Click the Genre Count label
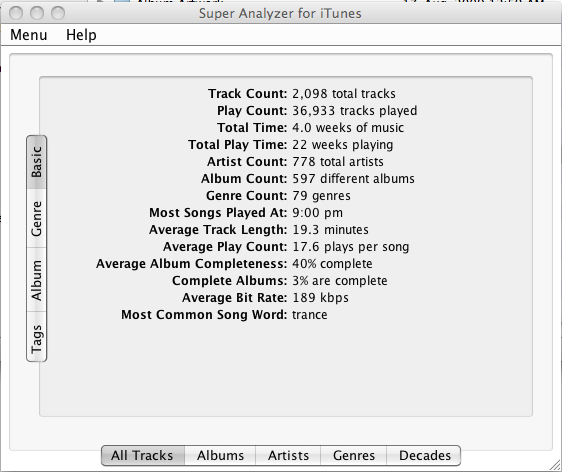562x472 pixels. tap(247, 196)
